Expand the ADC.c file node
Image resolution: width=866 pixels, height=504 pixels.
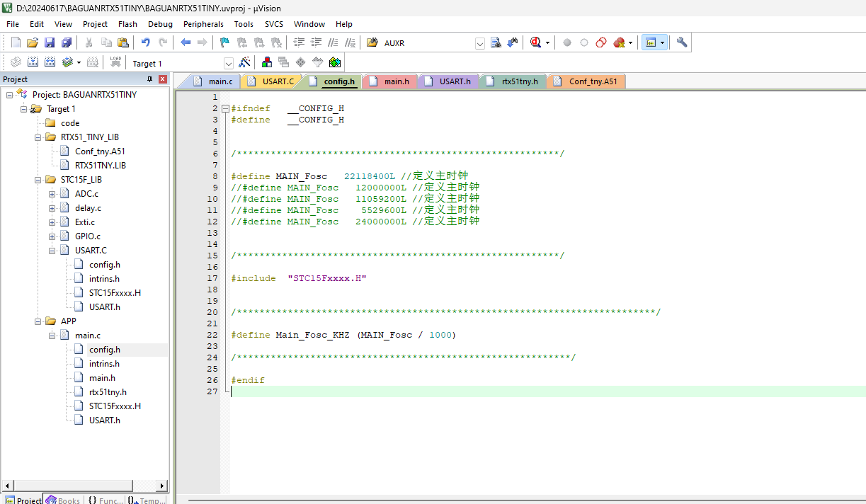coord(52,193)
